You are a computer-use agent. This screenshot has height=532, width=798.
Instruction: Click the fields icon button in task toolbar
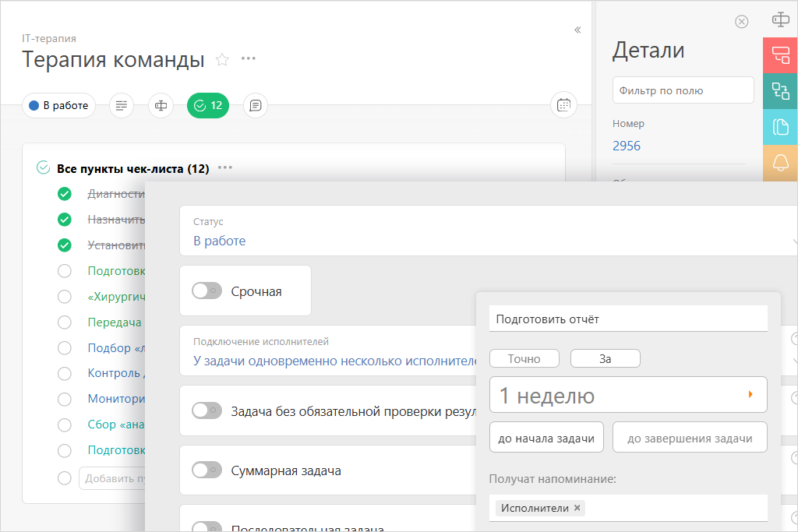161,105
